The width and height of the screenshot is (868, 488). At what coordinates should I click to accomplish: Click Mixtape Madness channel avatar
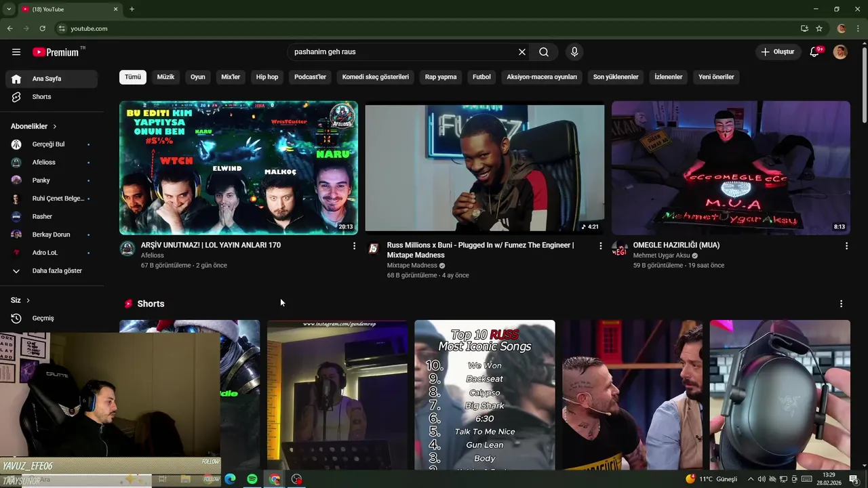click(x=373, y=249)
